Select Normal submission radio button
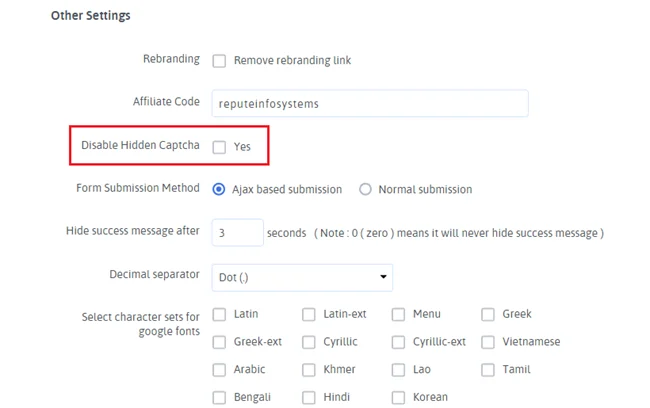 [x=365, y=189]
